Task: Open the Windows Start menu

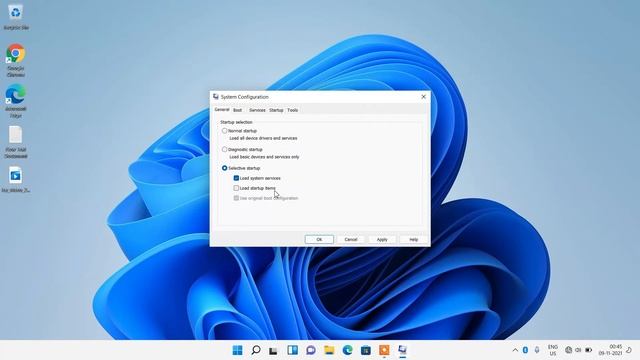Action: [237, 350]
